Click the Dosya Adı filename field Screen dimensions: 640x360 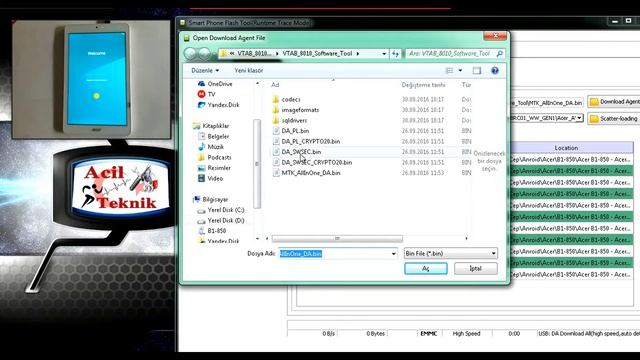334,253
